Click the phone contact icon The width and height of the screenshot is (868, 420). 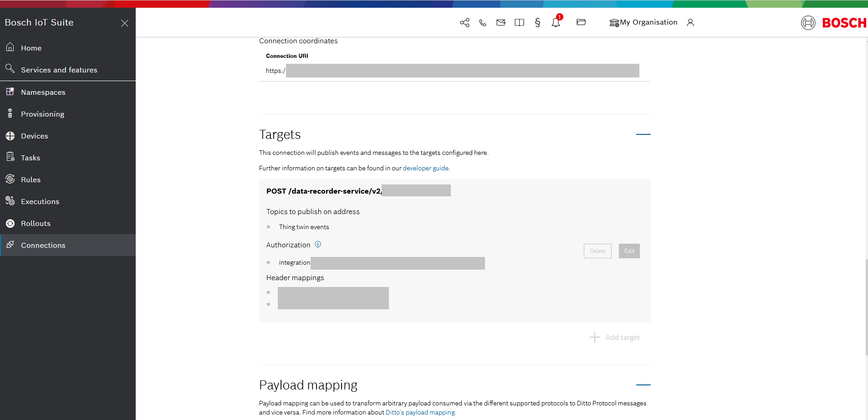[x=483, y=22]
